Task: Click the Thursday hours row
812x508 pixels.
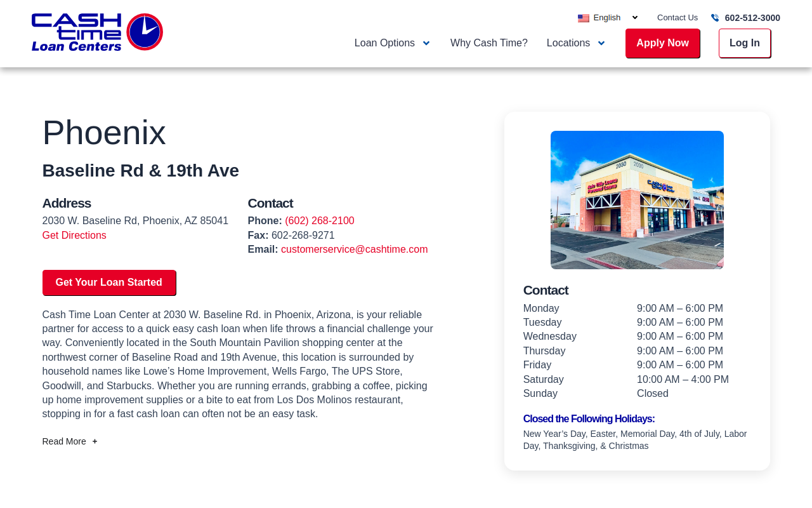Action: point(637,351)
